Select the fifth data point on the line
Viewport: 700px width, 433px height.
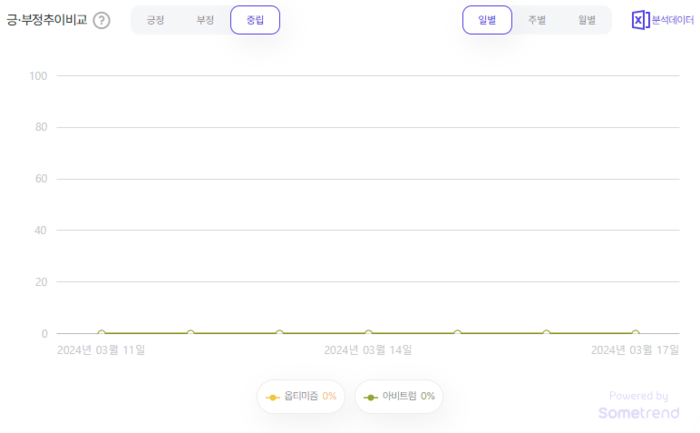tap(457, 334)
